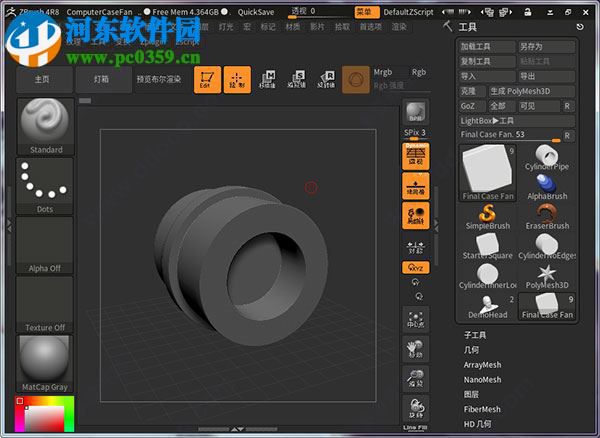
Task: Adjust the 透视 0 see-through slider
Action: (x=319, y=12)
